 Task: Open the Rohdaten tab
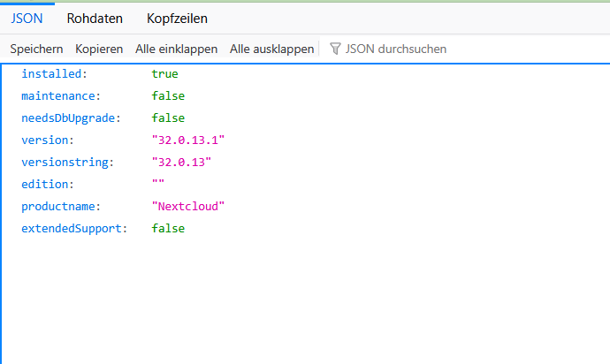tap(95, 19)
